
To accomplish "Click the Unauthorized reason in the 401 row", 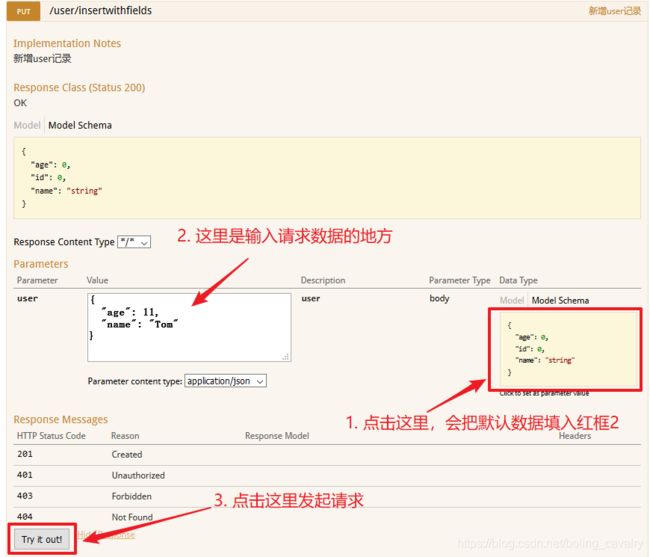I will tap(138, 475).
